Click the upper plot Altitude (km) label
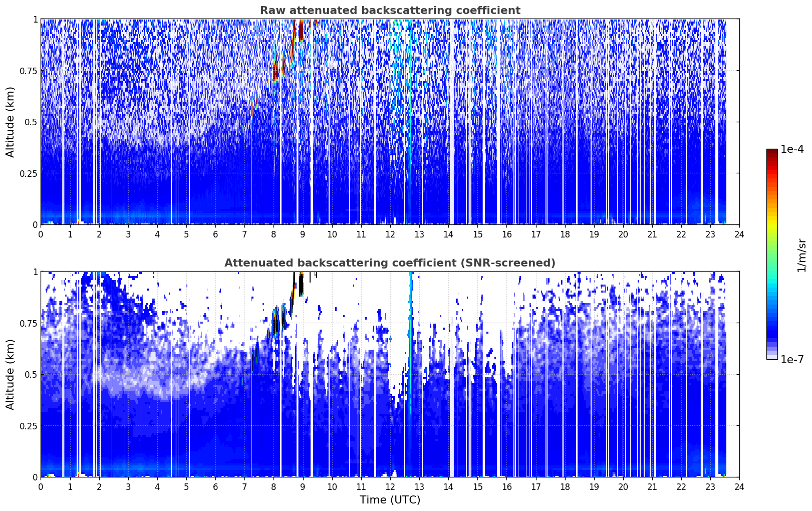812x511 pixels. [x=10, y=122]
